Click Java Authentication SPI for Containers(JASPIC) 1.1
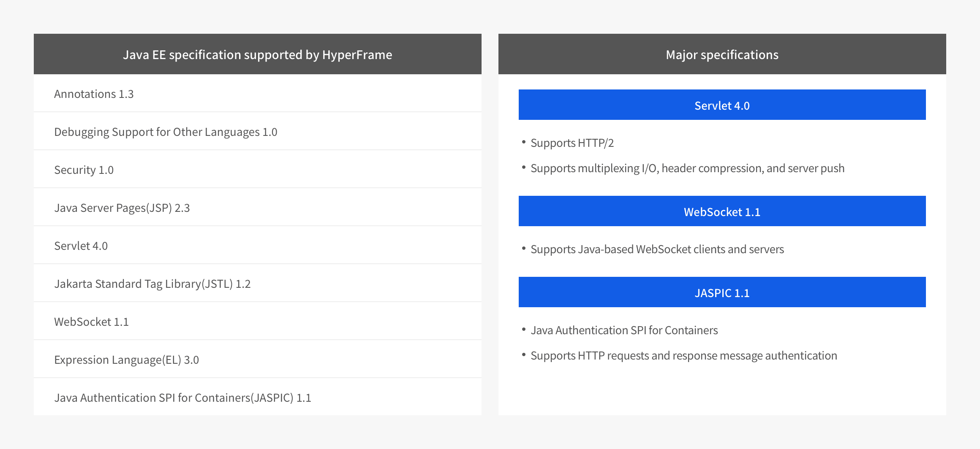This screenshot has width=980, height=449. click(182, 398)
